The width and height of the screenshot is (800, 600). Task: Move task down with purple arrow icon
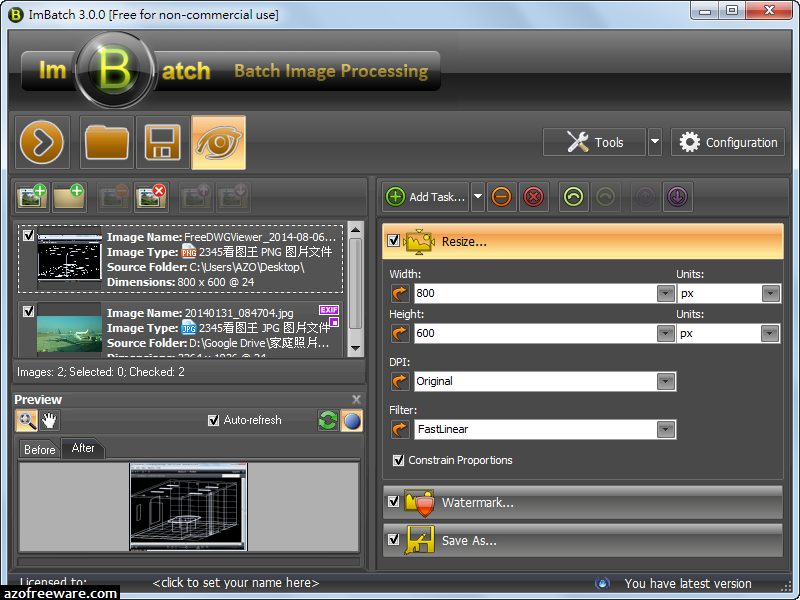(x=678, y=197)
